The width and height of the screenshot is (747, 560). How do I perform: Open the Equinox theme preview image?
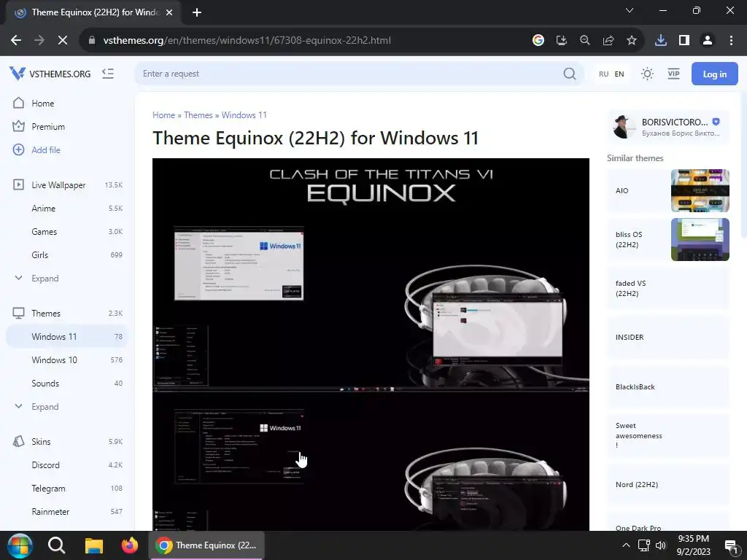371,344
